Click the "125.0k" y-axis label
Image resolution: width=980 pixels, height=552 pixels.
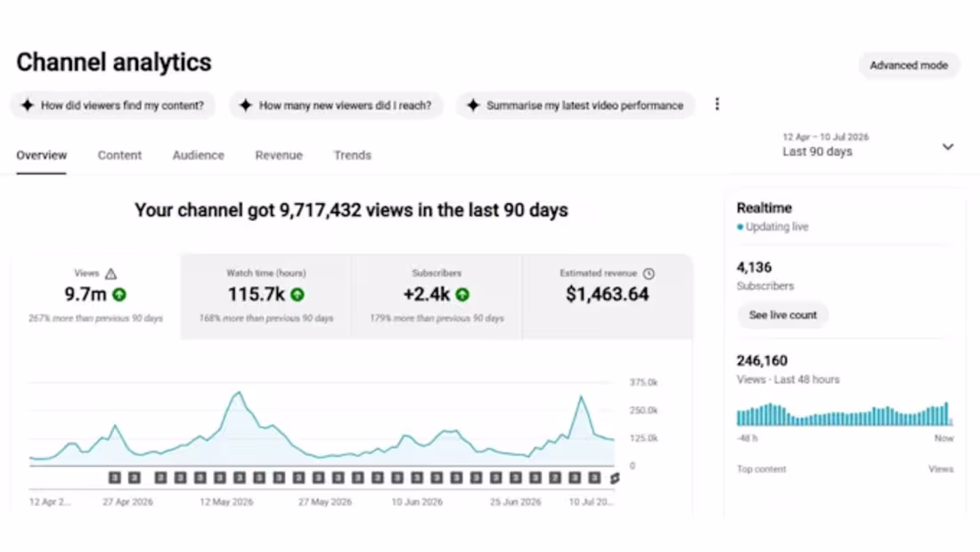[x=644, y=438]
